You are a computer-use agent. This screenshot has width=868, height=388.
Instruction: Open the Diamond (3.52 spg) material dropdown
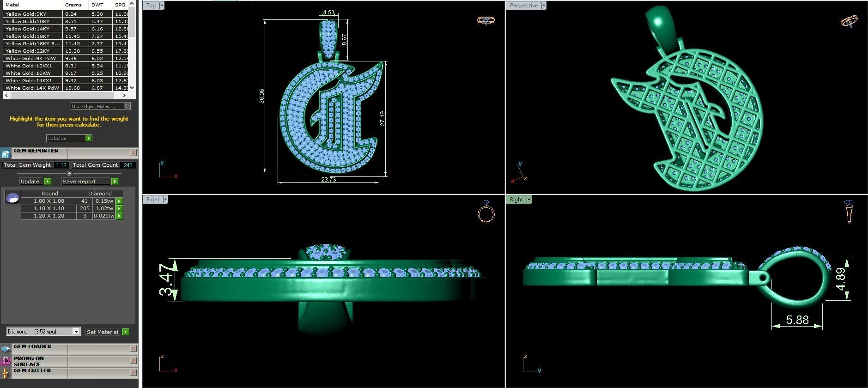pyautogui.click(x=76, y=332)
